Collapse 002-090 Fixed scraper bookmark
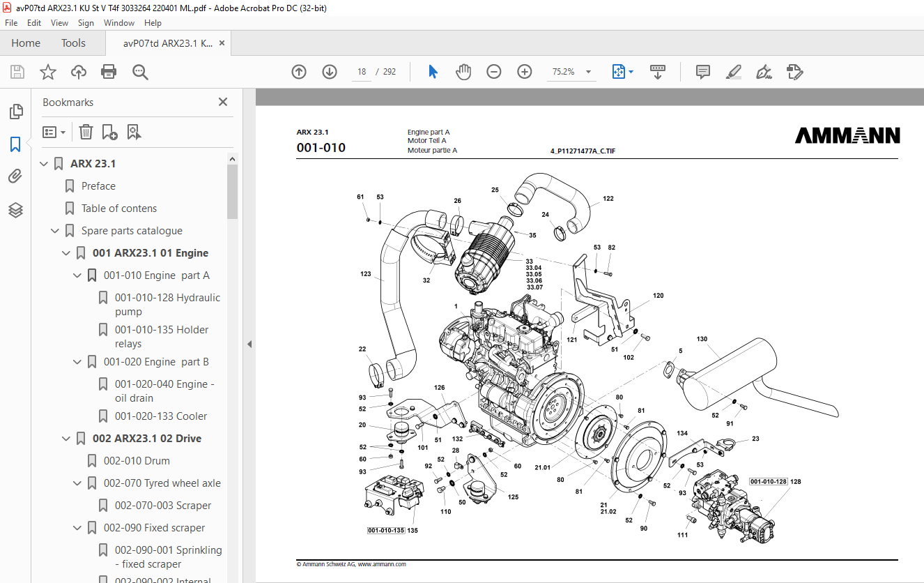This screenshot has height=583, width=924. click(x=77, y=528)
